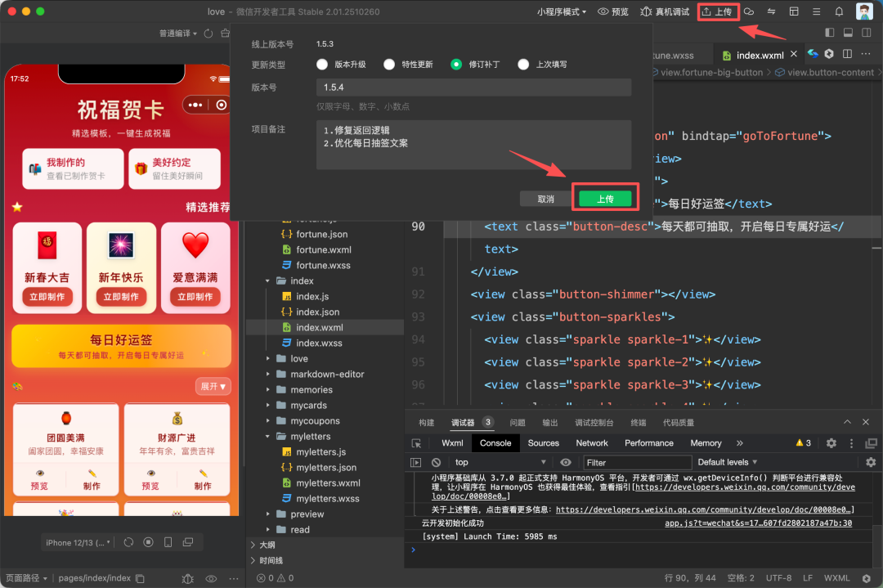Select the 版本升级 update type radio
The height and width of the screenshot is (588, 883).
tap(321, 64)
